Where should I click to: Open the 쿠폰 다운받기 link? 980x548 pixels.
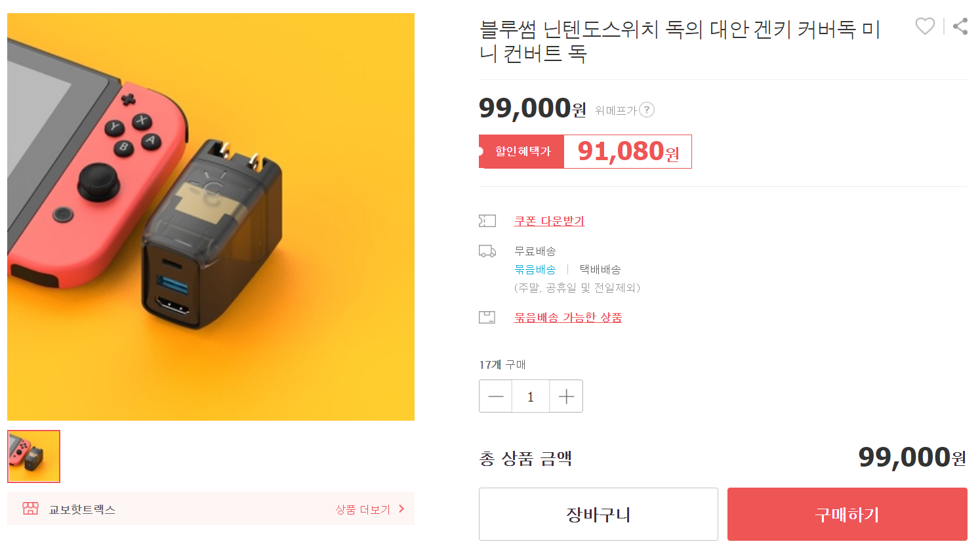549,221
